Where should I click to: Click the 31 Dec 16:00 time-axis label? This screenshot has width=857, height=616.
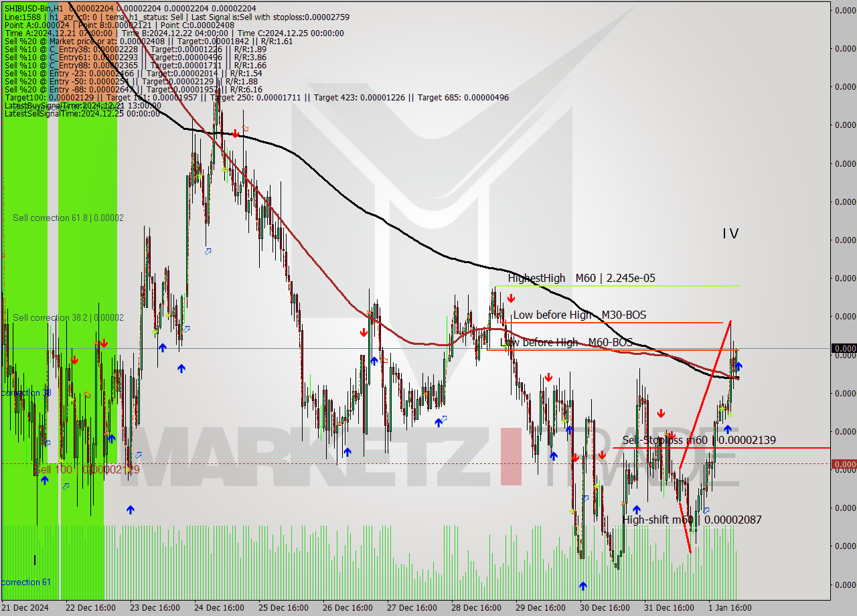tap(669, 608)
